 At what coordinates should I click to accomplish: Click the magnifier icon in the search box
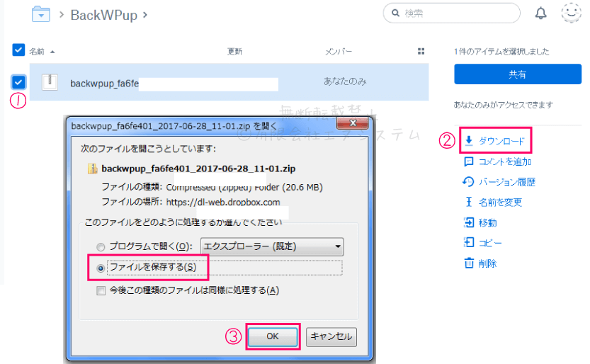click(x=395, y=13)
